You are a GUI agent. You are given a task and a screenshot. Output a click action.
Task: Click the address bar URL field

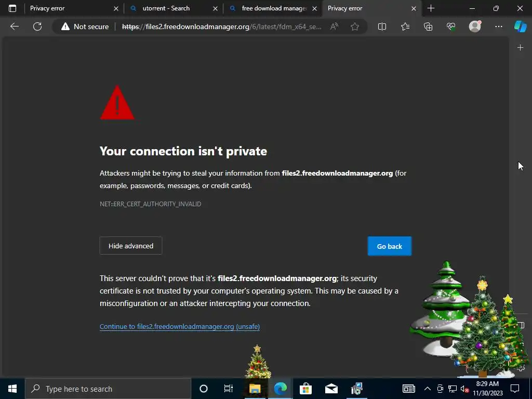coord(221,26)
